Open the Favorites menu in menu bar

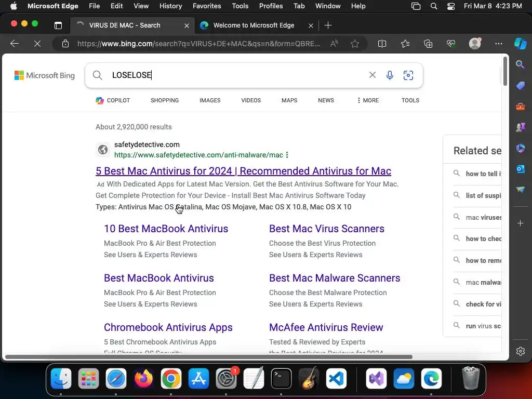tap(207, 6)
